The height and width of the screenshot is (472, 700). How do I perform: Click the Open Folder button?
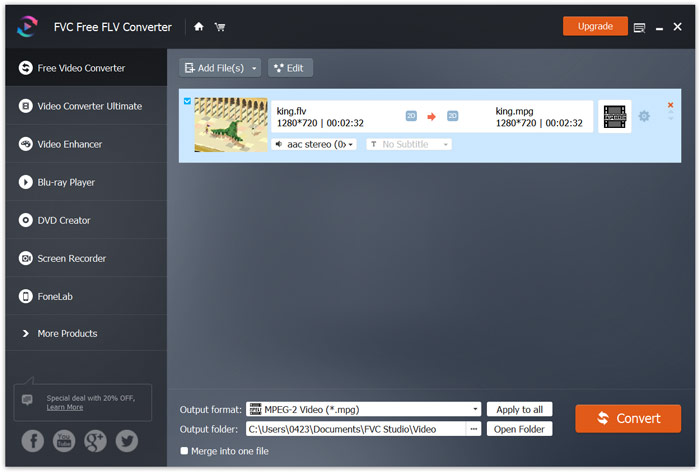click(x=520, y=429)
